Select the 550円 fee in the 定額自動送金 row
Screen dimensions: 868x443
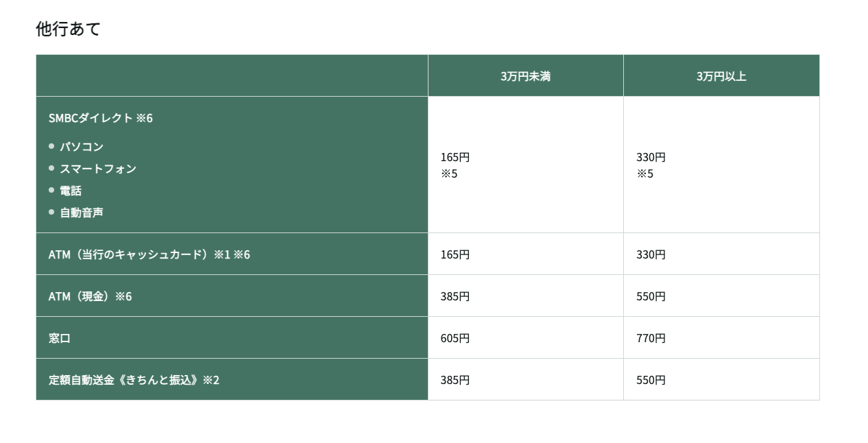[x=651, y=380]
